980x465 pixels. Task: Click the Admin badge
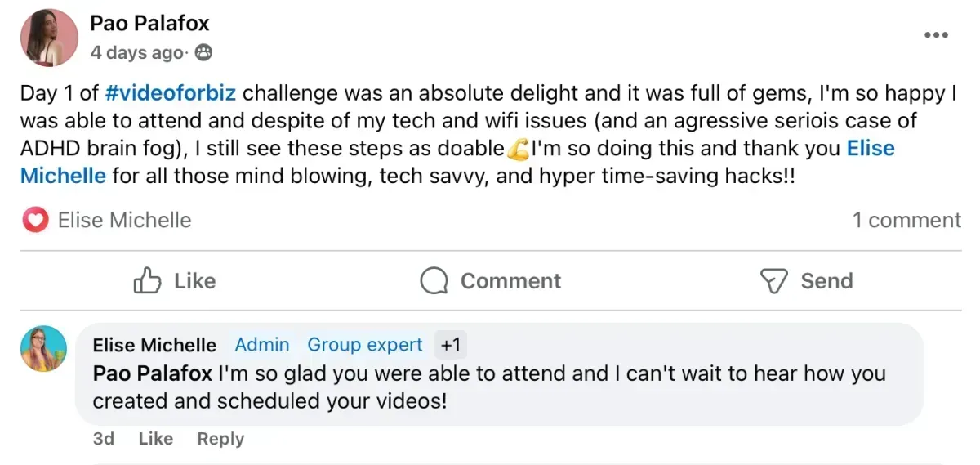261,345
